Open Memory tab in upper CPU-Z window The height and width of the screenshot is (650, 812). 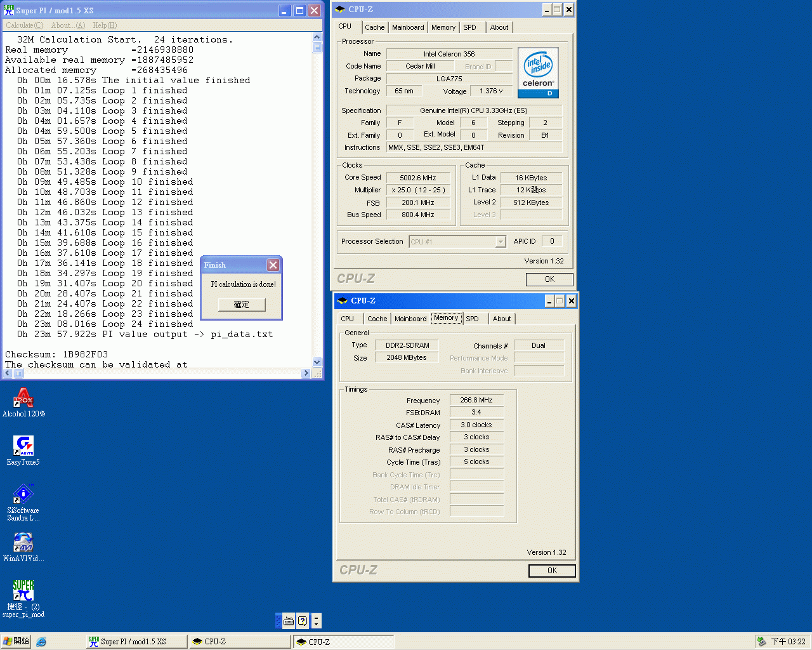pos(443,27)
